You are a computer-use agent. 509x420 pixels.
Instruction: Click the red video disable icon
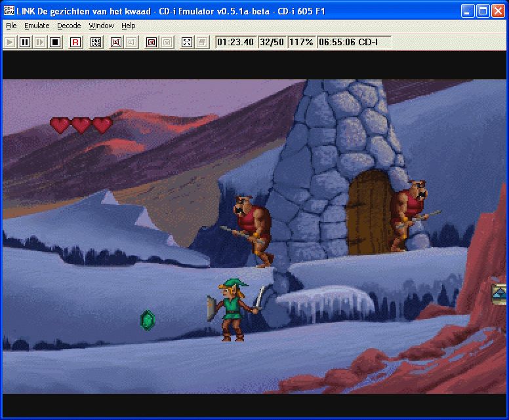tap(152, 42)
